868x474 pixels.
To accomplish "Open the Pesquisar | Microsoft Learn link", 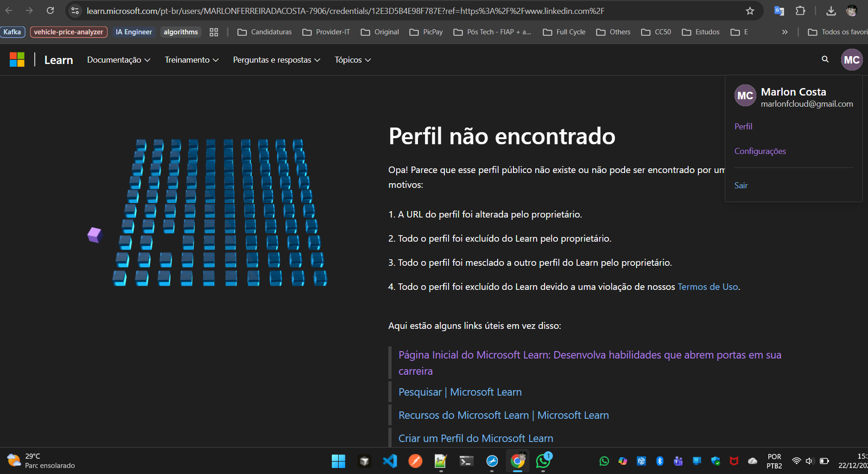I will 460,392.
